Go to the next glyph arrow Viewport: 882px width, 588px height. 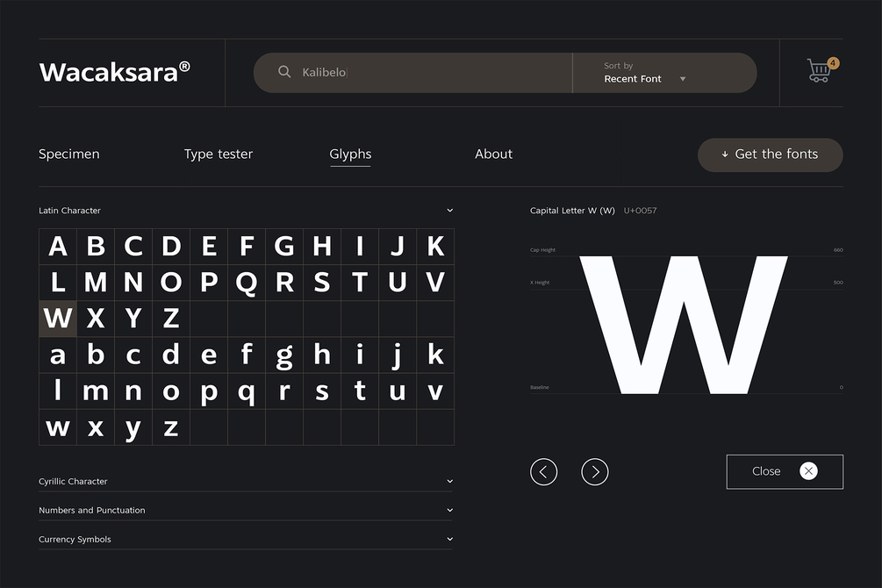pos(594,471)
